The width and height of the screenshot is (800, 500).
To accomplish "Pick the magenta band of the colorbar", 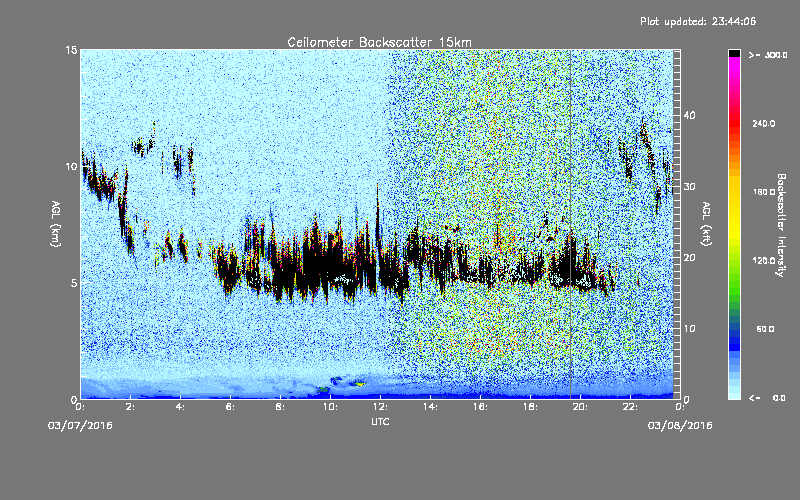I will click(x=734, y=66).
